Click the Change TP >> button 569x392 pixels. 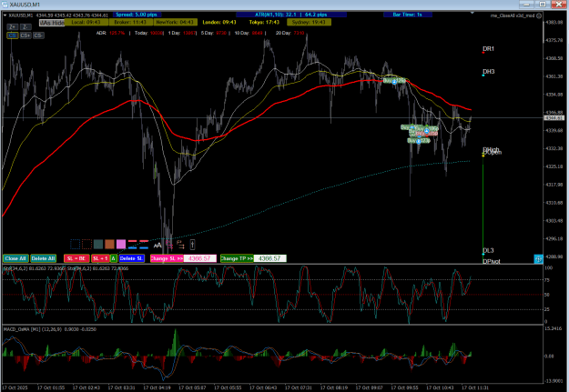(237, 258)
